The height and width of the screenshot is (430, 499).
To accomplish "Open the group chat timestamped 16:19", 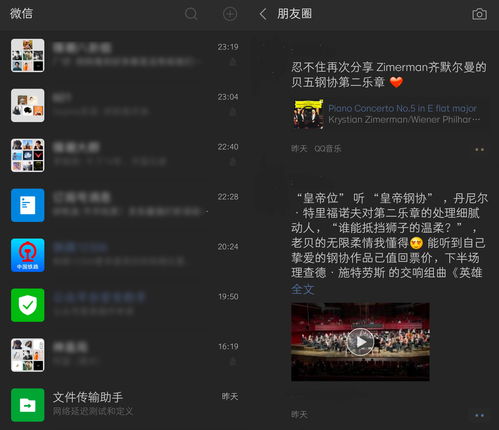I will [x=125, y=355].
